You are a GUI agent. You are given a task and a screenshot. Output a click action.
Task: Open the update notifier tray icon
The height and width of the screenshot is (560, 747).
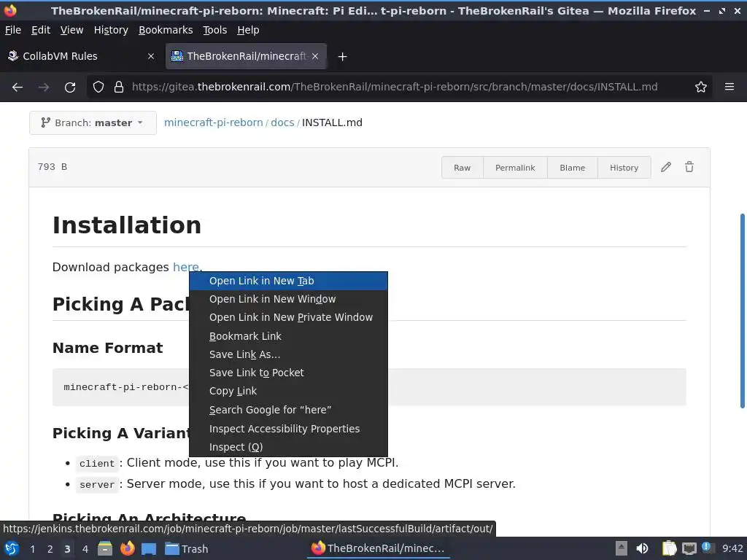706,548
